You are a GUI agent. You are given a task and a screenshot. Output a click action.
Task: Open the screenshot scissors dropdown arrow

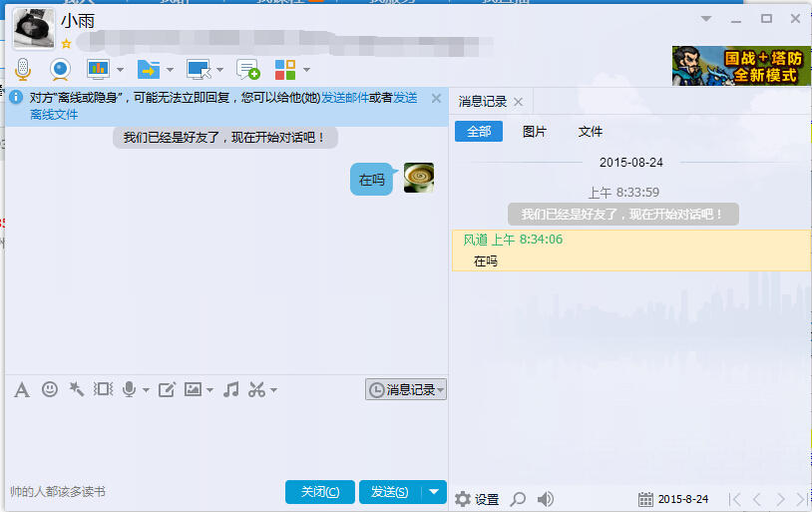coord(273,390)
